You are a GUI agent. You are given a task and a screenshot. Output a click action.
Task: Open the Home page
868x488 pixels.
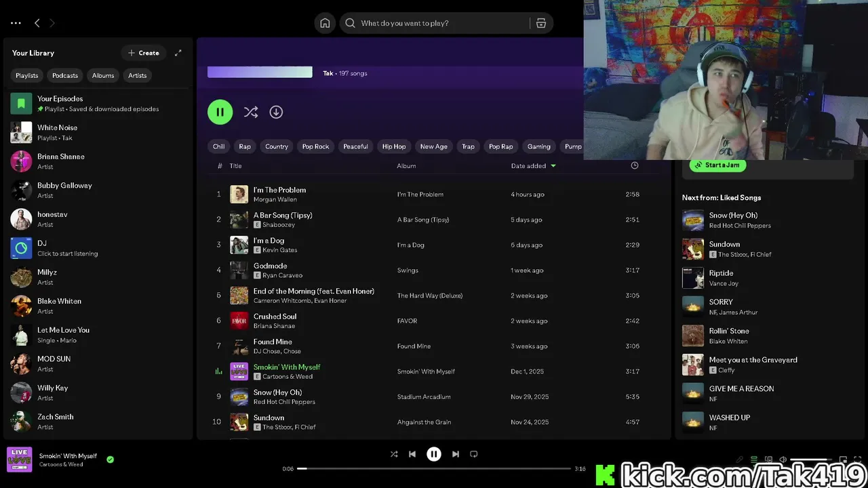(x=325, y=23)
